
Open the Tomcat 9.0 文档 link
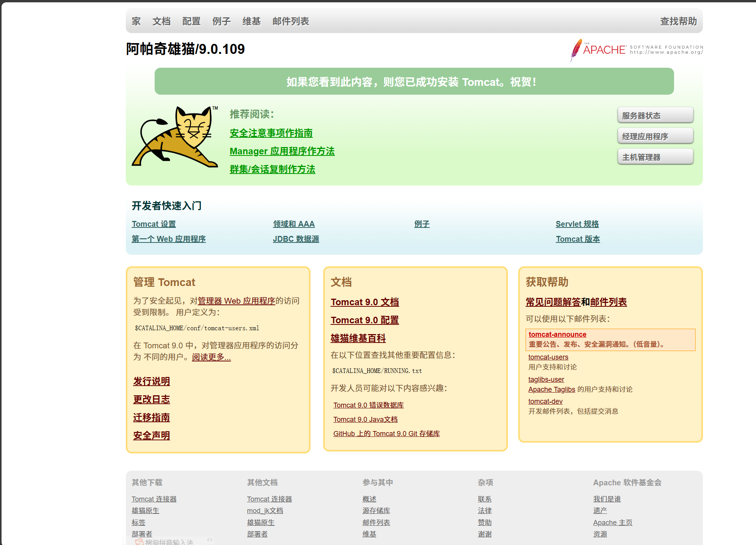(365, 302)
